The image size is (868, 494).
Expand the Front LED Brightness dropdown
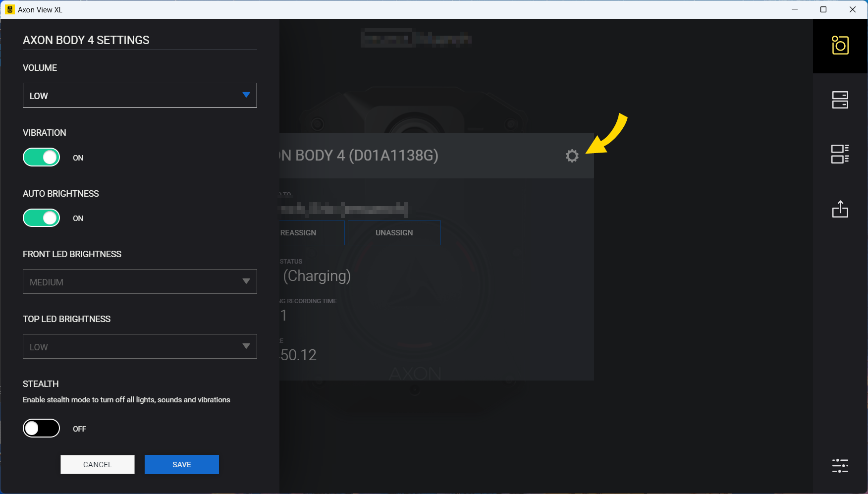[140, 281]
